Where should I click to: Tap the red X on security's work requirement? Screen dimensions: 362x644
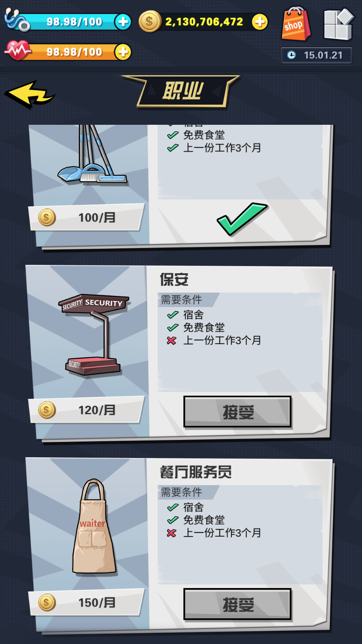[172, 341]
